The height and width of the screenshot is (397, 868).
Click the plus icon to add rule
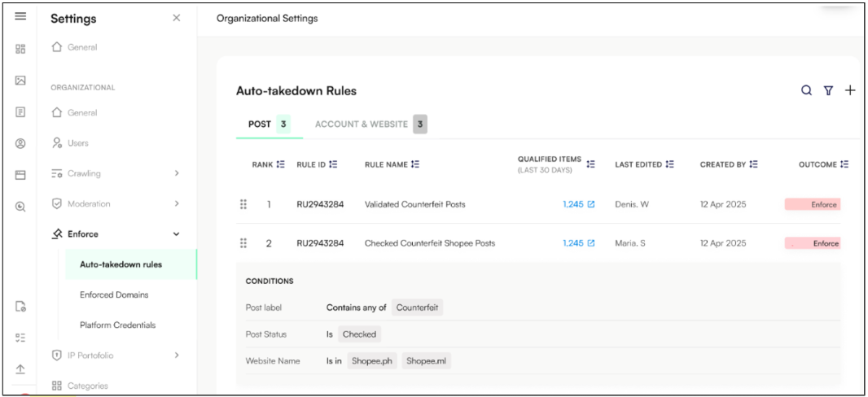pos(850,90)
